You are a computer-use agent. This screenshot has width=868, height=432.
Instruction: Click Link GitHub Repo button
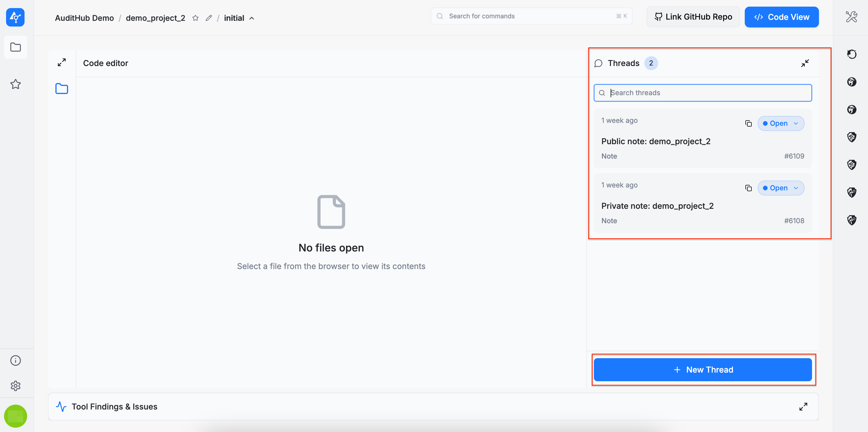tap(693, 17)
